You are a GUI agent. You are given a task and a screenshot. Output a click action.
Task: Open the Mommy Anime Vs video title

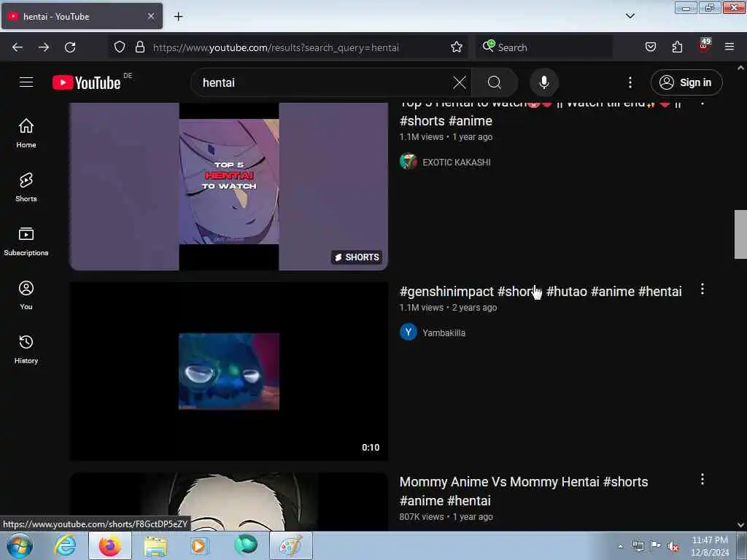coord(524,491)
